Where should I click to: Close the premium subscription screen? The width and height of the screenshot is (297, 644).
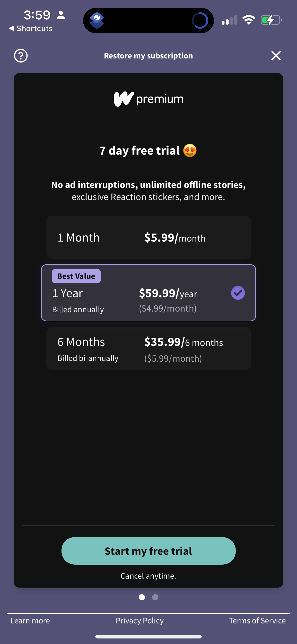pyautogui.click(x=276, y=56)
